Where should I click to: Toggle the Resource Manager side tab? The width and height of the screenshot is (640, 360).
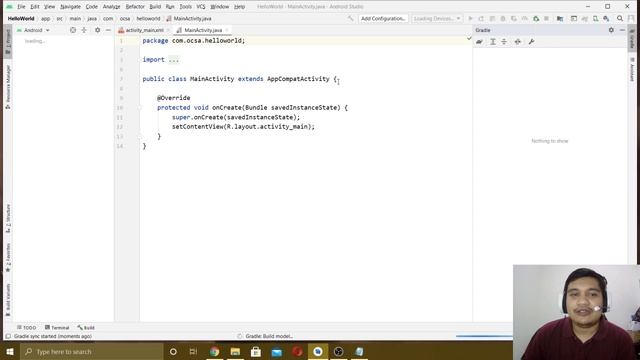pyautogui.click(x=8, y=87)
